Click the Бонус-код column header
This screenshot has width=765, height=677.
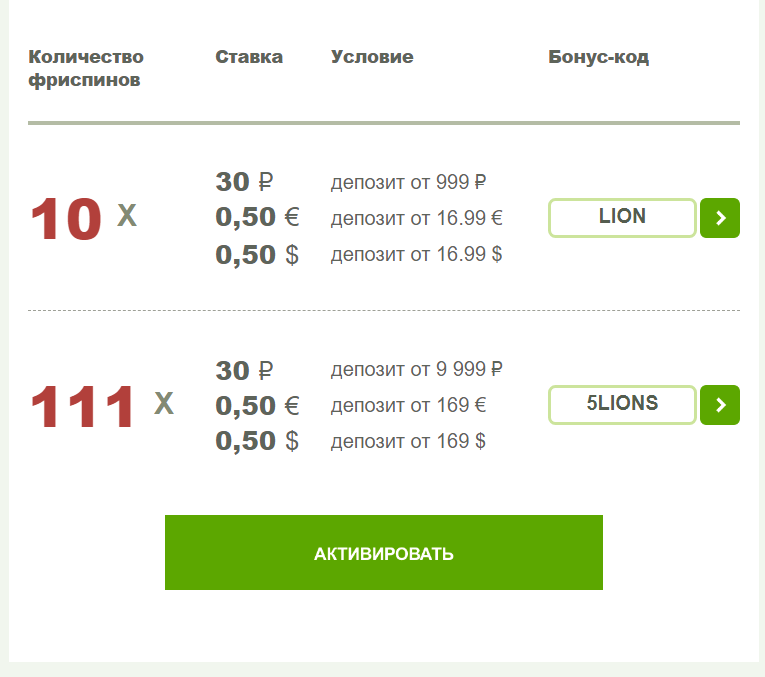click(x=599, y=58)
